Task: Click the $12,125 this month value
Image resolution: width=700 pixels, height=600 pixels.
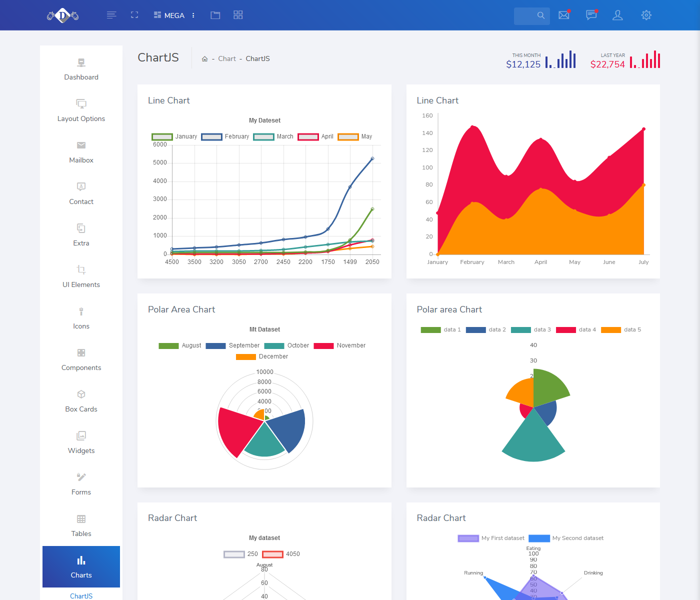Action: (523, 64)
